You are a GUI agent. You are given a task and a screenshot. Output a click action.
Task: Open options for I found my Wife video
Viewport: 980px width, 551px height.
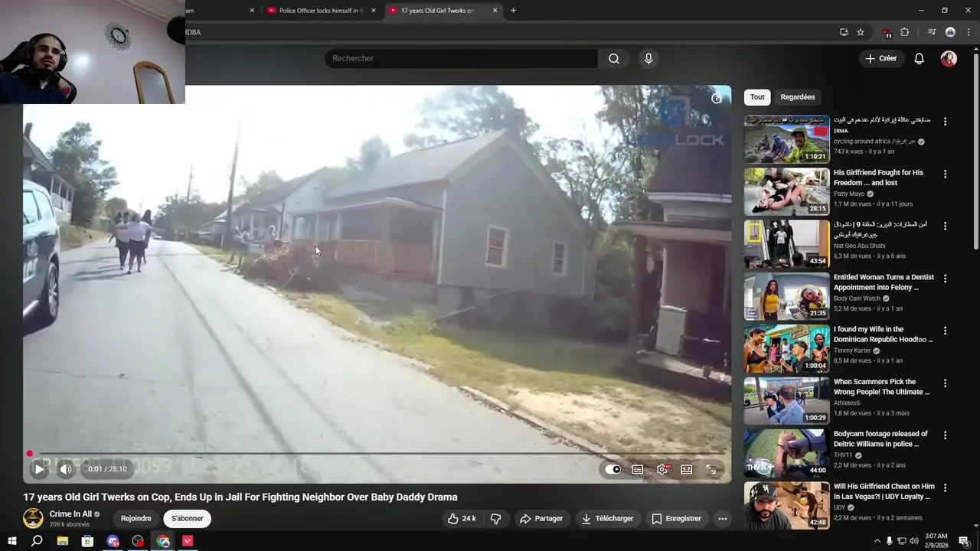(x=945, y=331)
